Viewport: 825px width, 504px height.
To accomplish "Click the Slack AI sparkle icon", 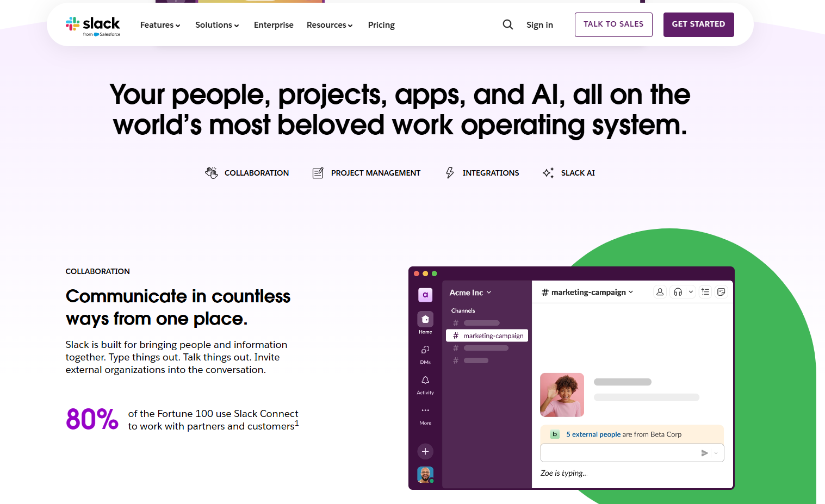I will coord(548,173).
